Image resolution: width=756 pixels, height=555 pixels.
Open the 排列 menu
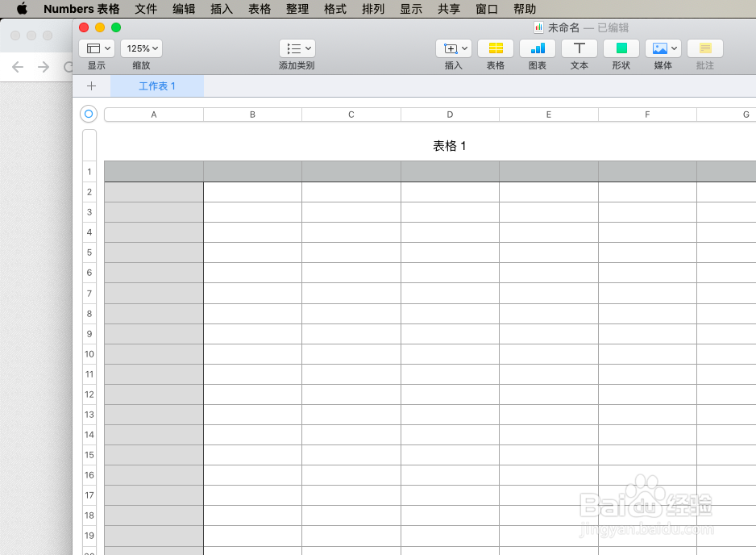pos(373,9)
